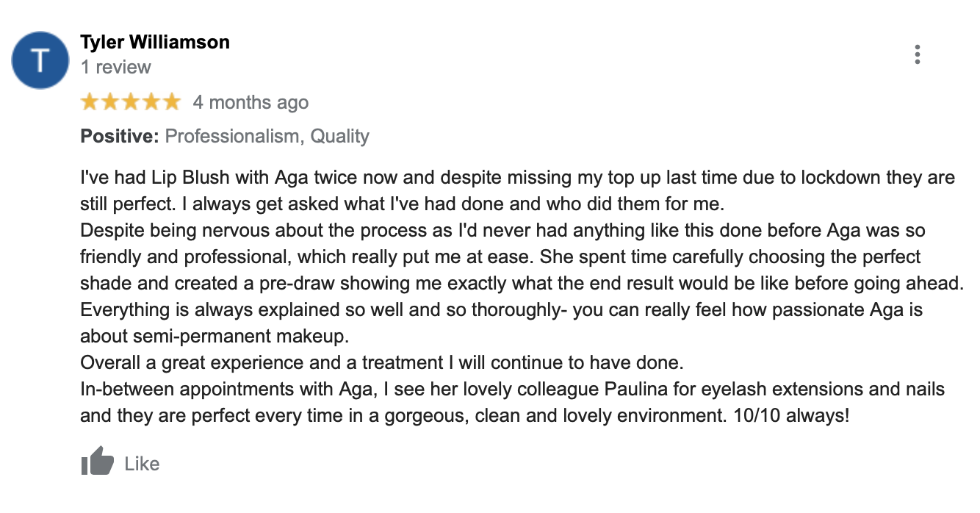This screenshot has width=980, height=513.
Task: Open the three-dot more options menu
Action: [917, 54]
